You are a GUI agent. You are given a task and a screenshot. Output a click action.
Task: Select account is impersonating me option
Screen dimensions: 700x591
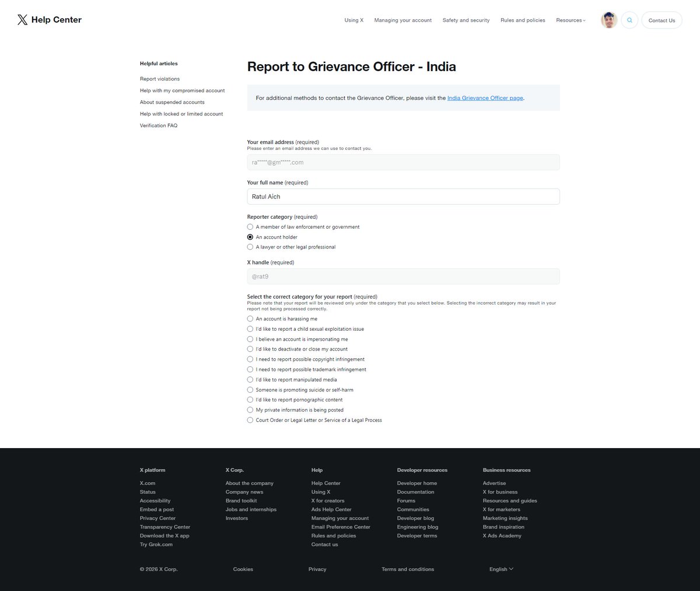point(250,339)
